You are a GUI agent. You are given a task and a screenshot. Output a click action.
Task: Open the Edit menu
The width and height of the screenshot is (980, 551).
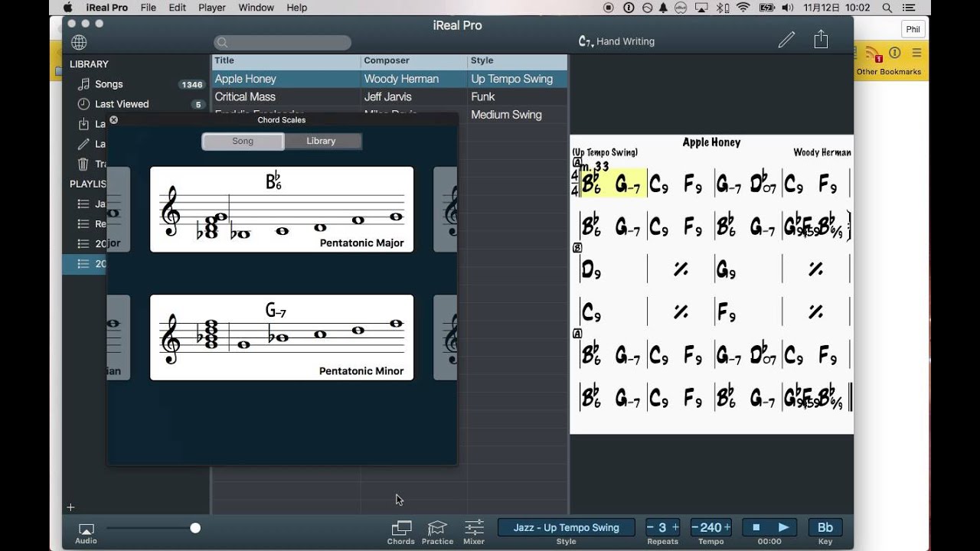[x=178, y=8]
